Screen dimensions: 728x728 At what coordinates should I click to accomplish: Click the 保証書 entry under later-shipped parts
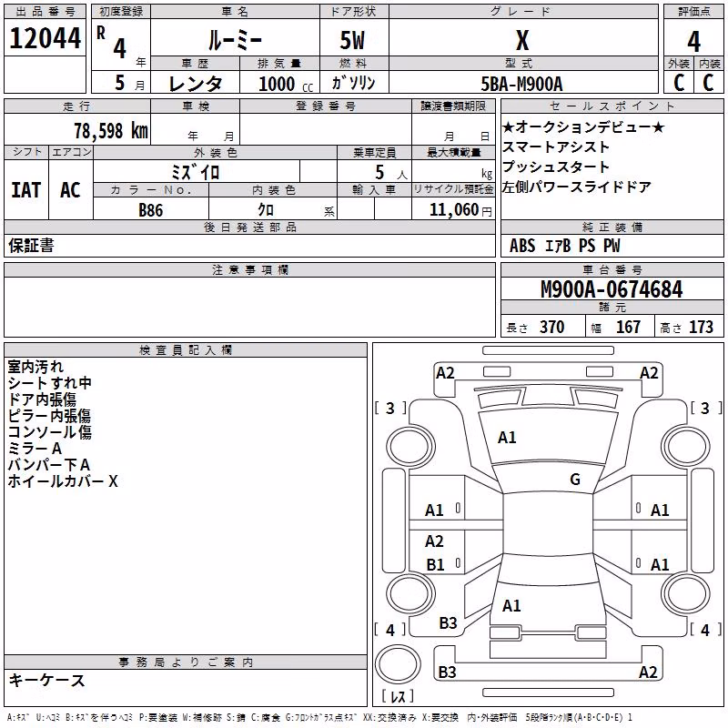coord(31,245)
